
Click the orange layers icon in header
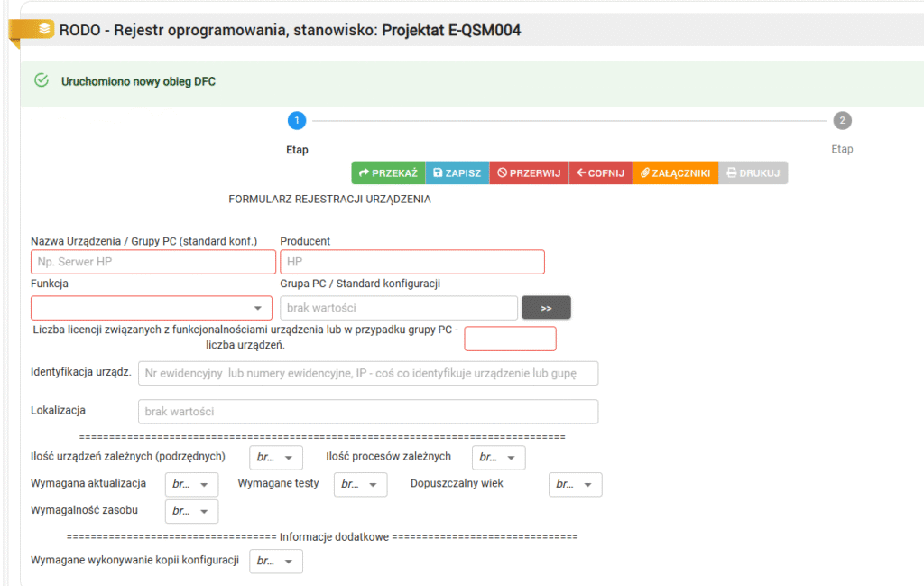44,29
